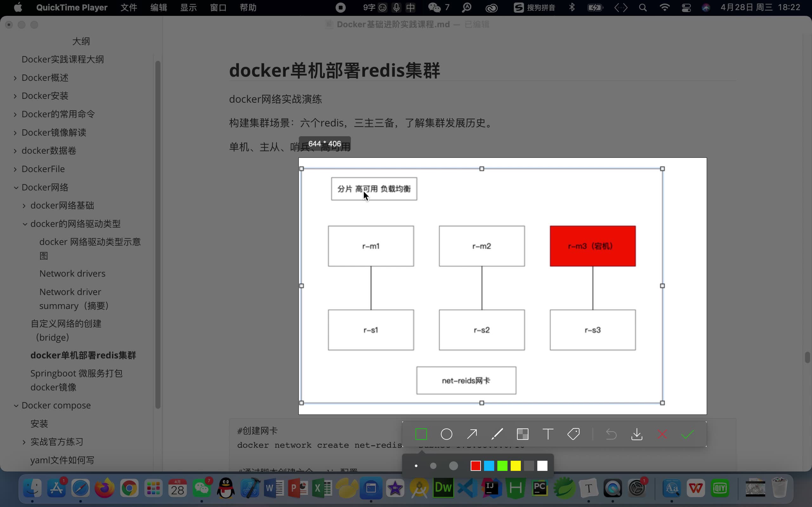Open the 窗口 menu
The height and width of the screenshot is (507, 812).
[x=218, y=7]
